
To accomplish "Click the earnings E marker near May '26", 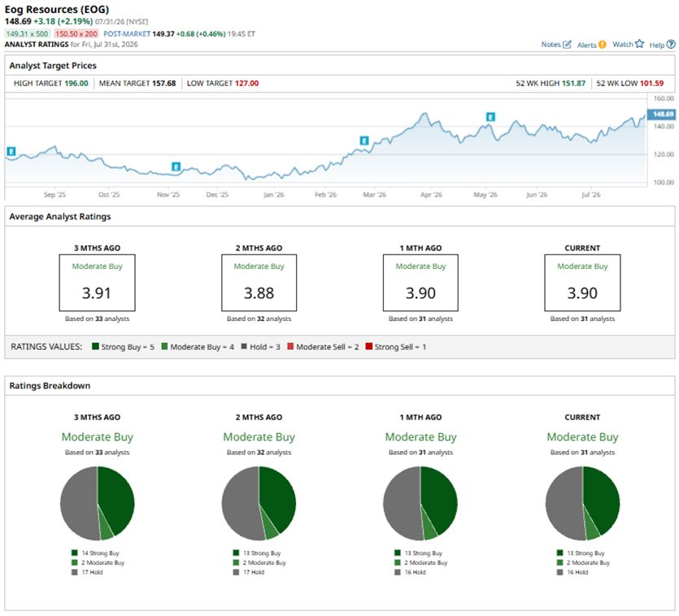I will click(x=490, y=117).
